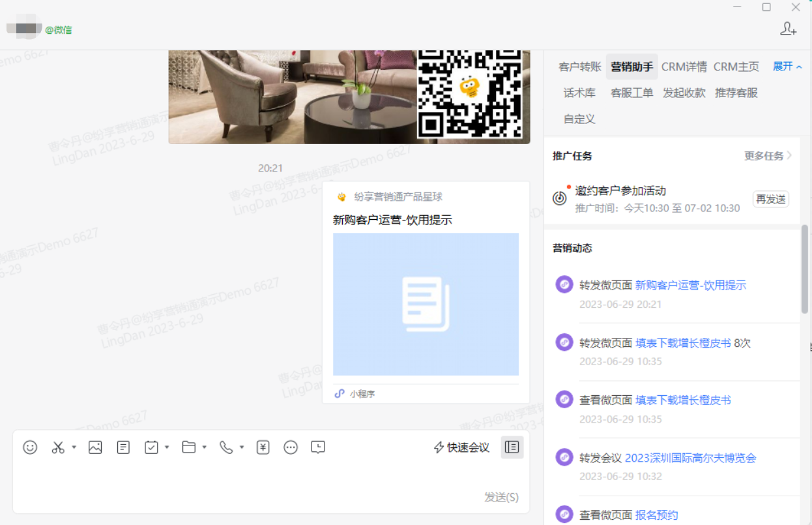Open the quick reply notes icon
This screenshot has width=812, height=525.
(123, 447)
